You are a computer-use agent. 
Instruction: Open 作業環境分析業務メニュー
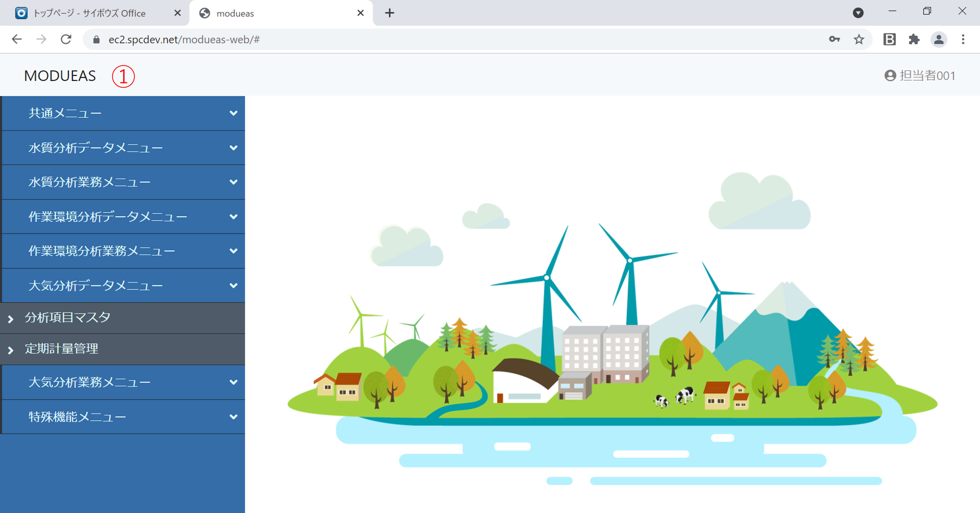[x=123, y=251]
